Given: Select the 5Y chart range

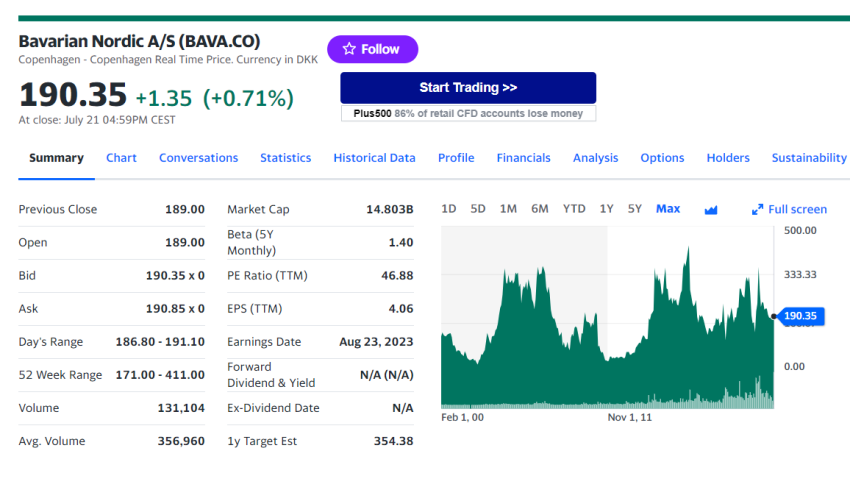Looking at the screenshot, I should point(635,209).
